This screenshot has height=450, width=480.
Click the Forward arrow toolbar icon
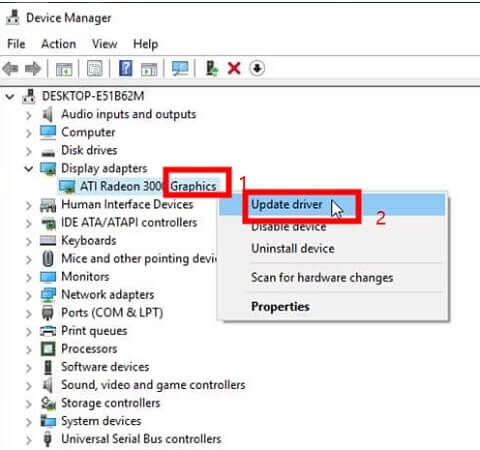[x=33, y=69]
